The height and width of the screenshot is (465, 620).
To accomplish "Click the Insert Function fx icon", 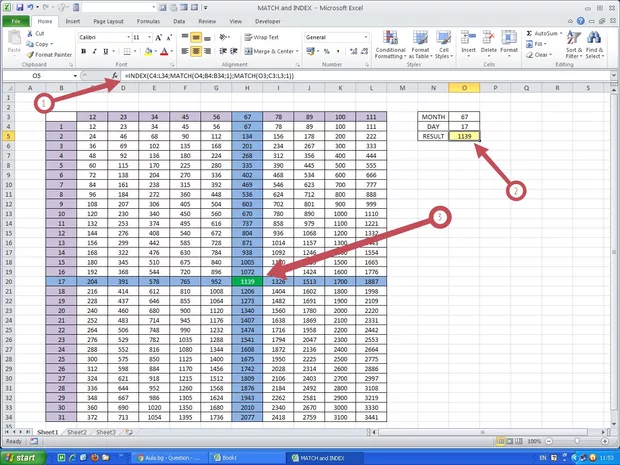I will point(115,76).
